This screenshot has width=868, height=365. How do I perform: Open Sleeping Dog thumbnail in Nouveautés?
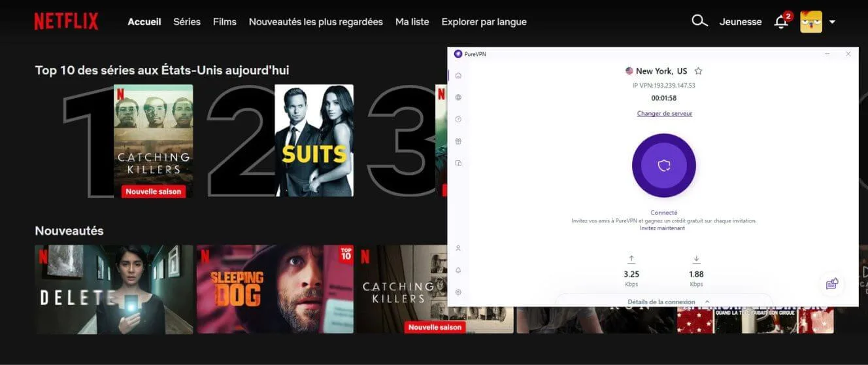275,290
